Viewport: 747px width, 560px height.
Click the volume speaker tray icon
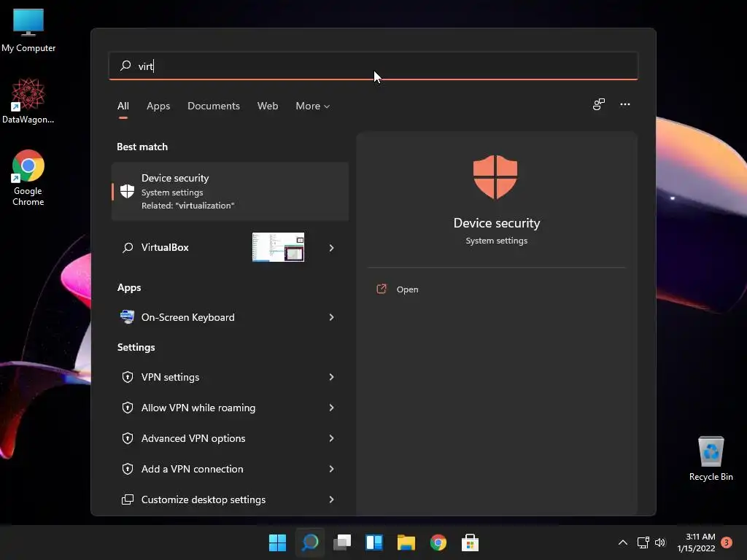click(659, 542)
